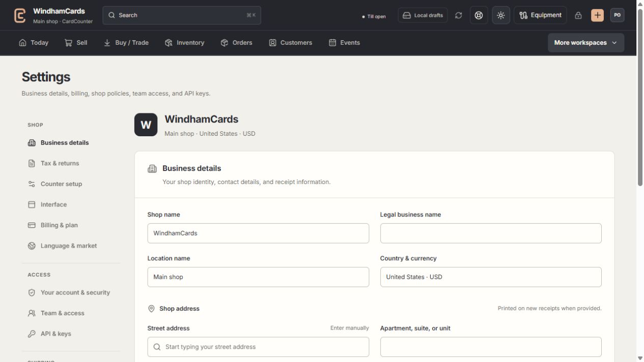Open Your account & security settings

[71, 292]
